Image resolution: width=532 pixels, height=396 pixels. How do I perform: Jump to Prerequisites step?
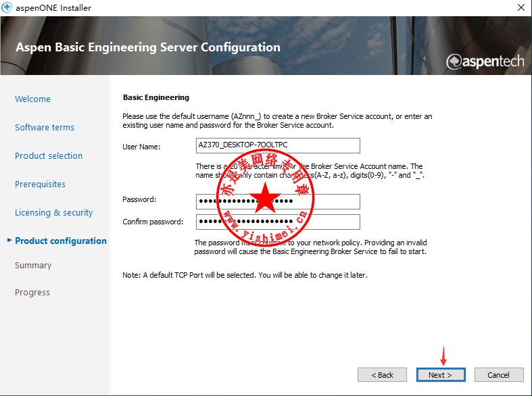click(40, 184)
